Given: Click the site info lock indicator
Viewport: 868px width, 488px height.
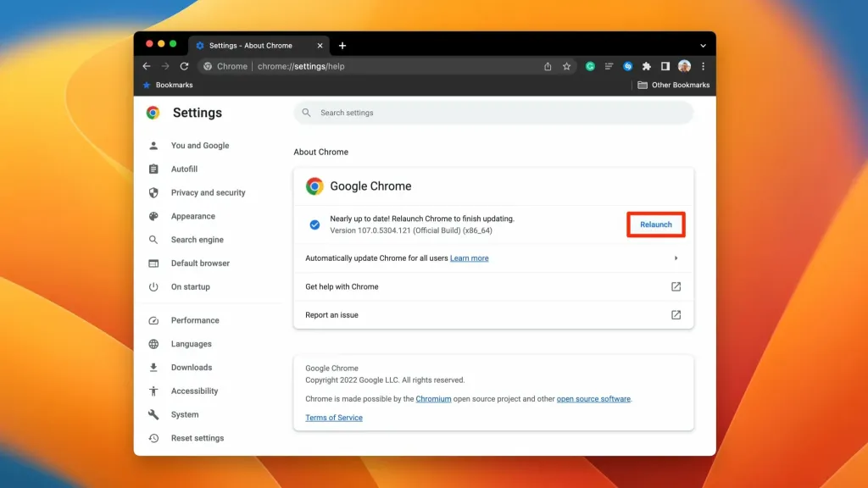Looking at the screenshot, I should [206, 65].
